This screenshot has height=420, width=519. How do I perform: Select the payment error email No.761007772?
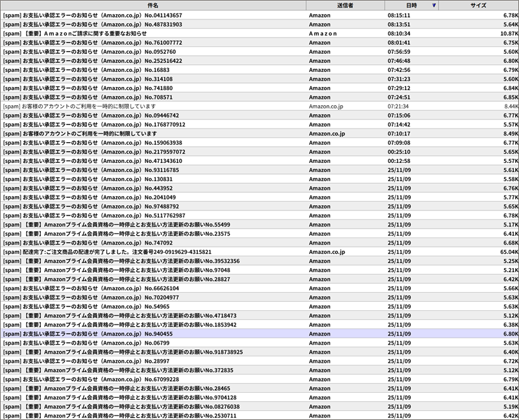[x=93, y=42]
